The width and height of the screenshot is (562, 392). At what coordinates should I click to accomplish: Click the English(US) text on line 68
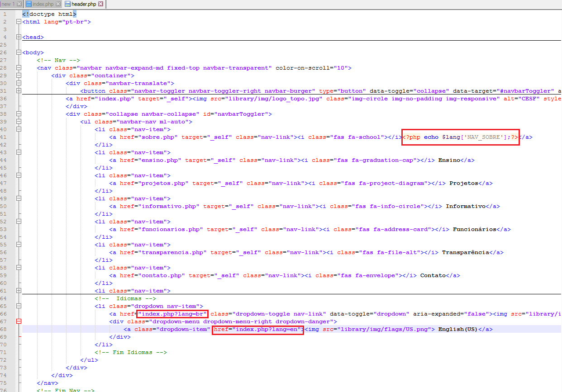tap(458, 329)
